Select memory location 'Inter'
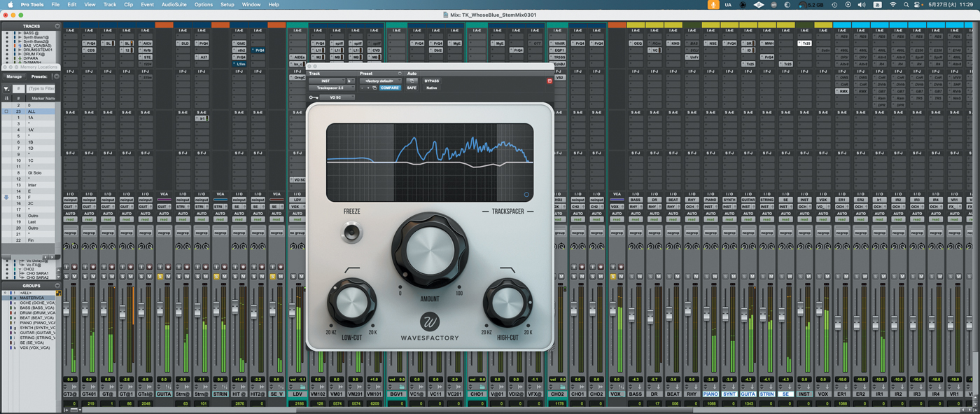The image size is (980, 414). coord(31,185)
